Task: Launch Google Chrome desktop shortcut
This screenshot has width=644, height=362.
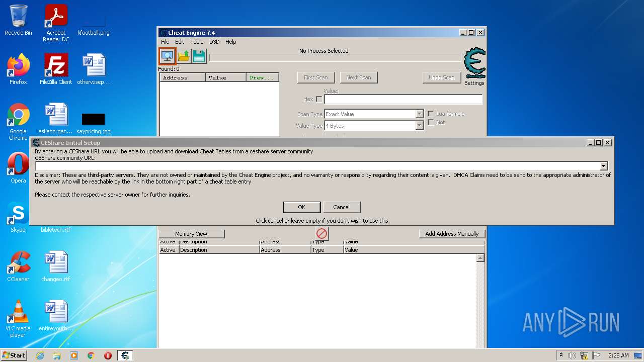Action: click(18, 122)
